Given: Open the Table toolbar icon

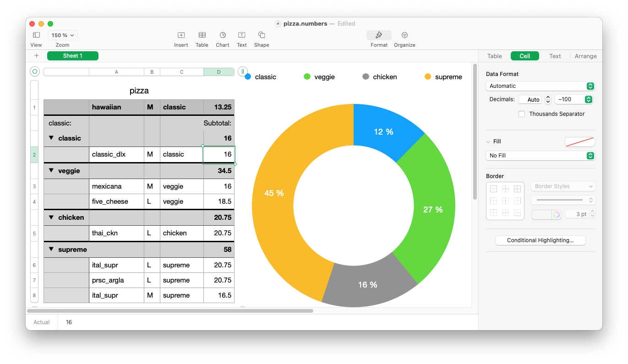Looking at the screenshot, I should coord(202,35).
